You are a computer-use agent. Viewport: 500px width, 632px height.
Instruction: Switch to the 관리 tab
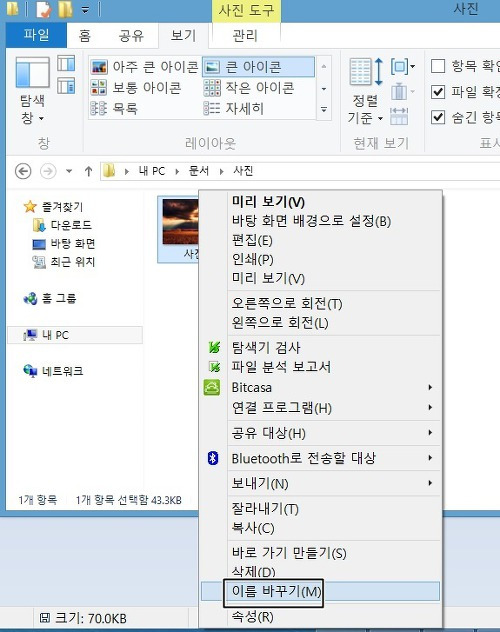coord(245,35)
